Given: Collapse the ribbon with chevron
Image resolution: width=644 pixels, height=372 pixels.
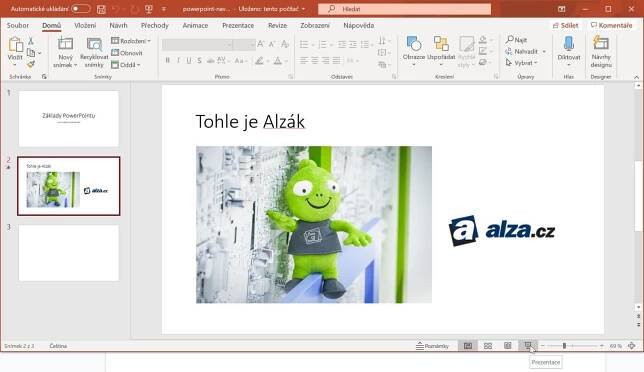Looking at the screenshot, I should click(636, 77).
